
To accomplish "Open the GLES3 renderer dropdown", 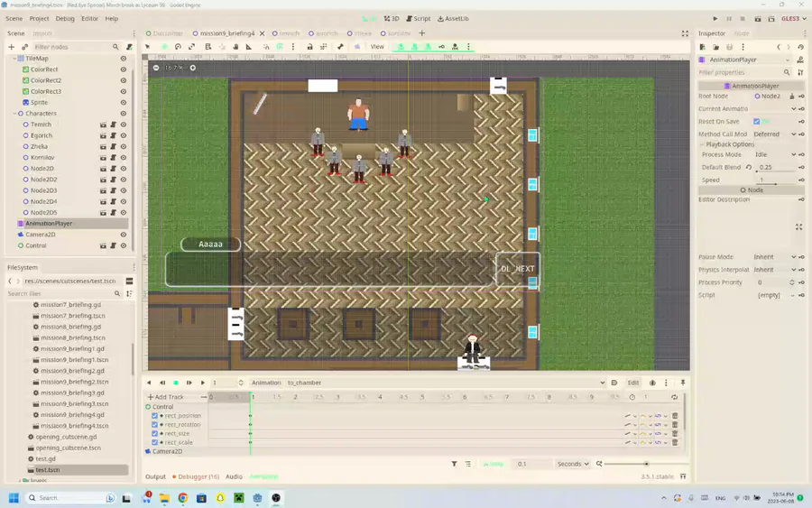I will 793,19.
